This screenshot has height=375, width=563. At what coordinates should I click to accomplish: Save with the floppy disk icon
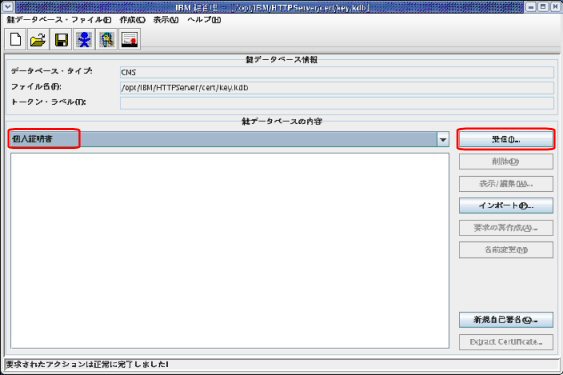coord(61,40)
